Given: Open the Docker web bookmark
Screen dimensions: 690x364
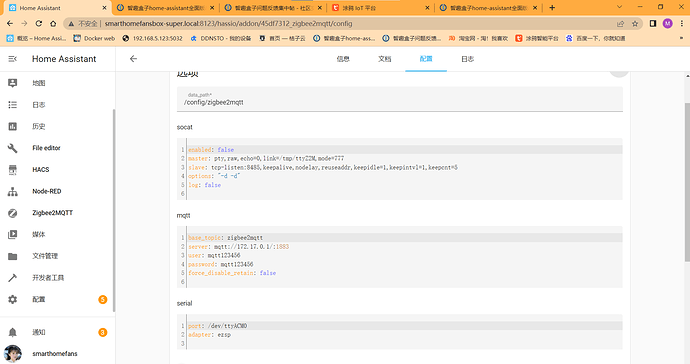Looking at the screenshot, I should [x=94, y=38].
